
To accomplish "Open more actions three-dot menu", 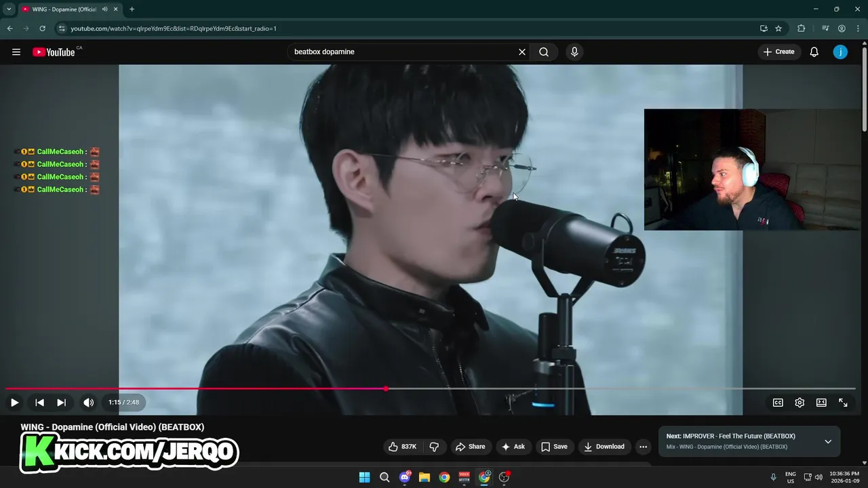I will point(643,447).
